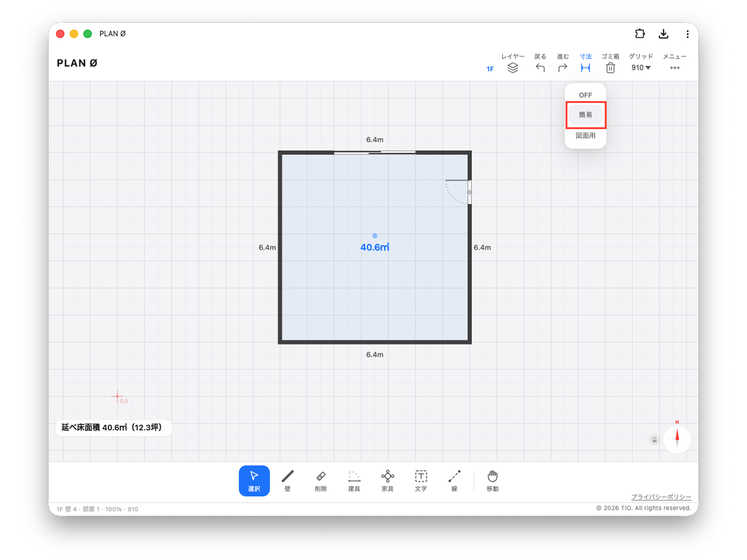This screenshot has height=560, width=747.
Task: Click the status bar text 1F 壁 4
Action: tap(67, 509)
